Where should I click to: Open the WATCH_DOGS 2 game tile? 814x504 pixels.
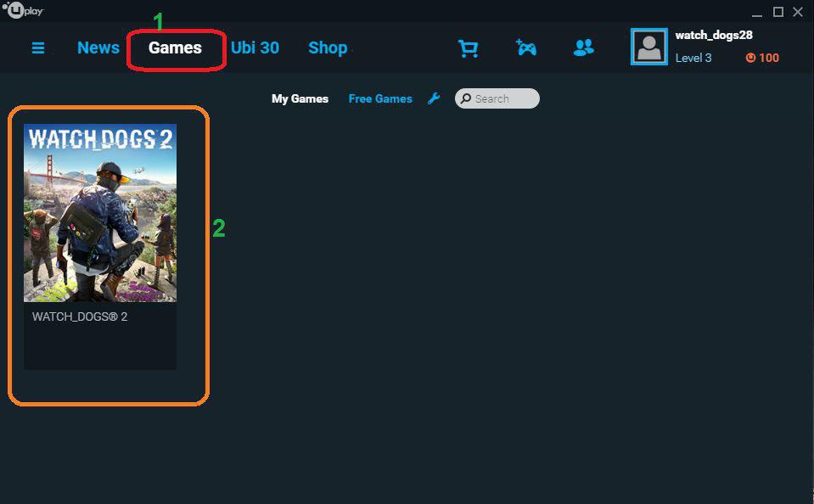(99, 213)
